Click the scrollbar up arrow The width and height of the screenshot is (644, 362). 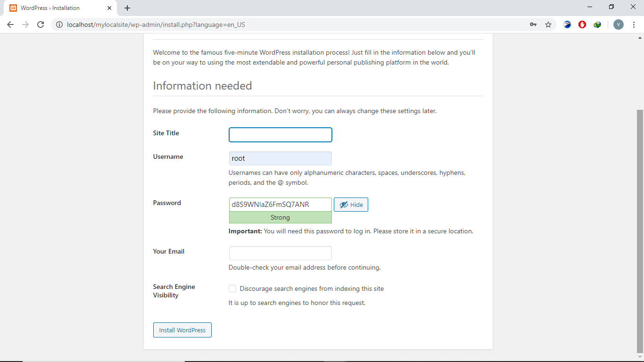(640, 37)
